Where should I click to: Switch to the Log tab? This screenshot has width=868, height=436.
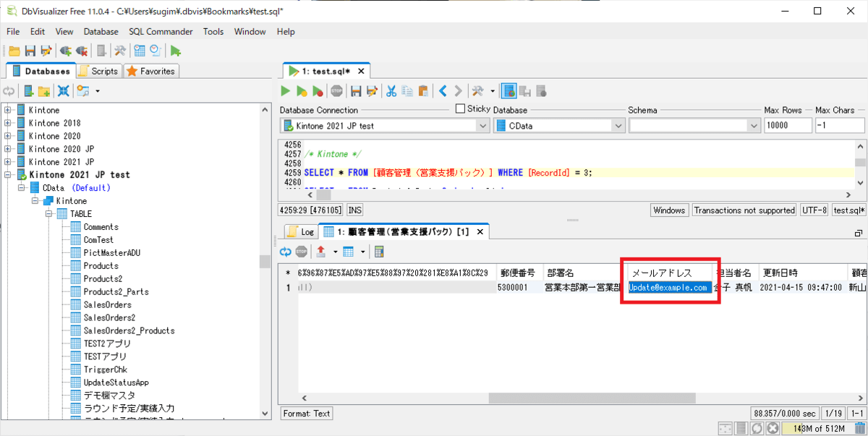[x=301, y=232]
